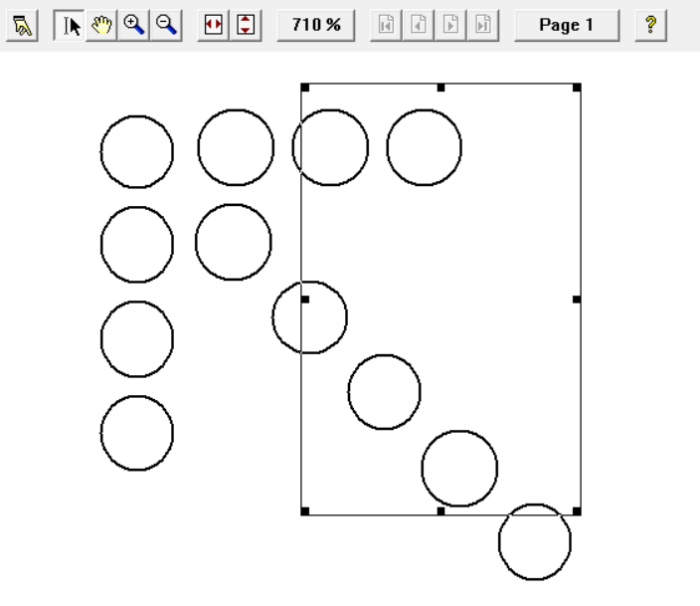Click the find/search document icon
This screenshot has height=606, width=700.
click(x=22, y=25)
